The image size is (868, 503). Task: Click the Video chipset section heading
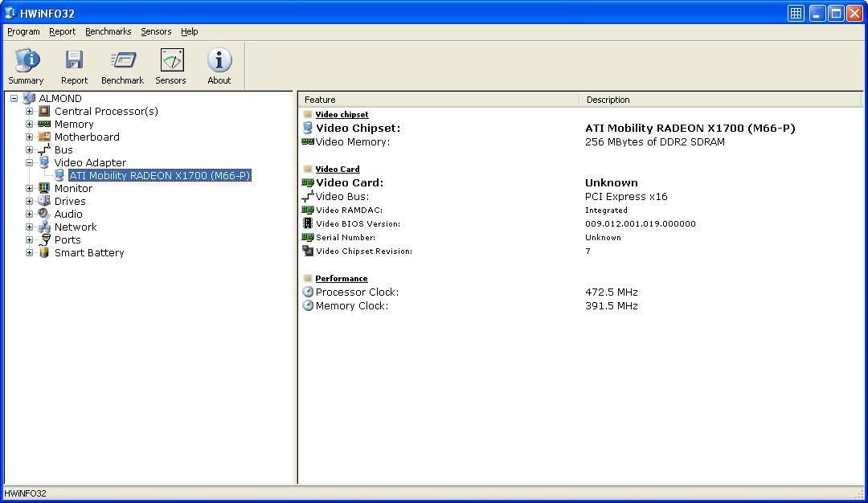[x=342, y=115]
